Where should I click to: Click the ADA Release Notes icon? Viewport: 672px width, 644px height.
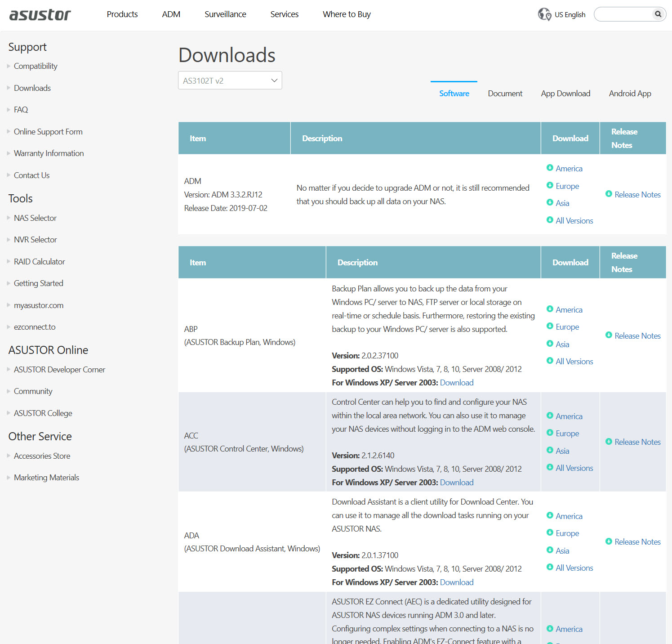[609, 541]
